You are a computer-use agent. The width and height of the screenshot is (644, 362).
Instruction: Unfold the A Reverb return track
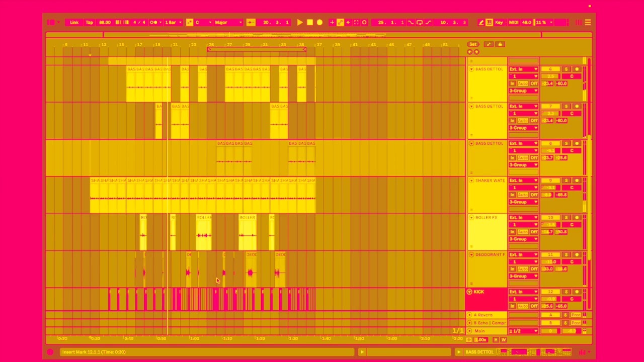pyautogui.click(x=470, y=315)
